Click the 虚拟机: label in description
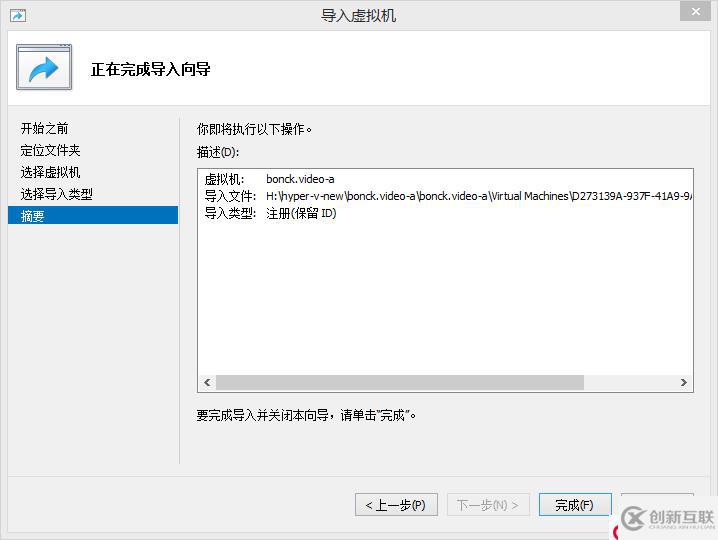718x540 pixels. [224, 179]
